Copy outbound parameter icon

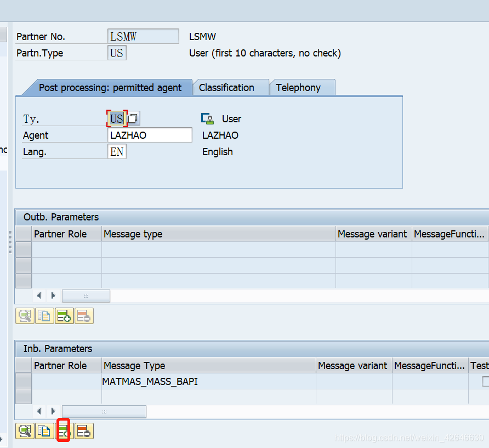[44, 316]
